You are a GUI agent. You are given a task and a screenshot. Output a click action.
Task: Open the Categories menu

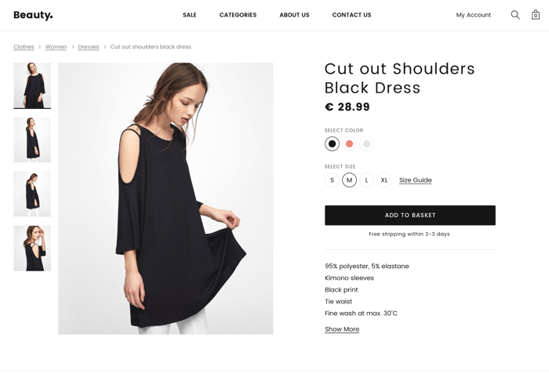tap(238, 15)
